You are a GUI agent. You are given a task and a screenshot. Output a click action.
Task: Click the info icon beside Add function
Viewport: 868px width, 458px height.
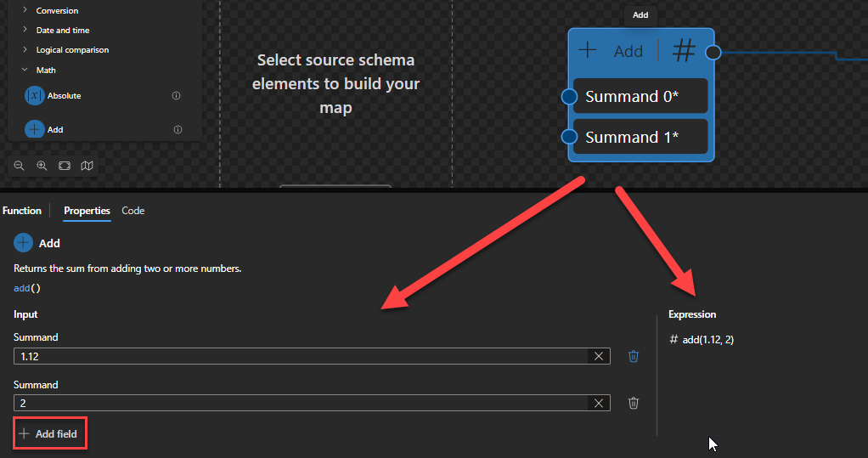pyautogui.click(x=178, y=130)
